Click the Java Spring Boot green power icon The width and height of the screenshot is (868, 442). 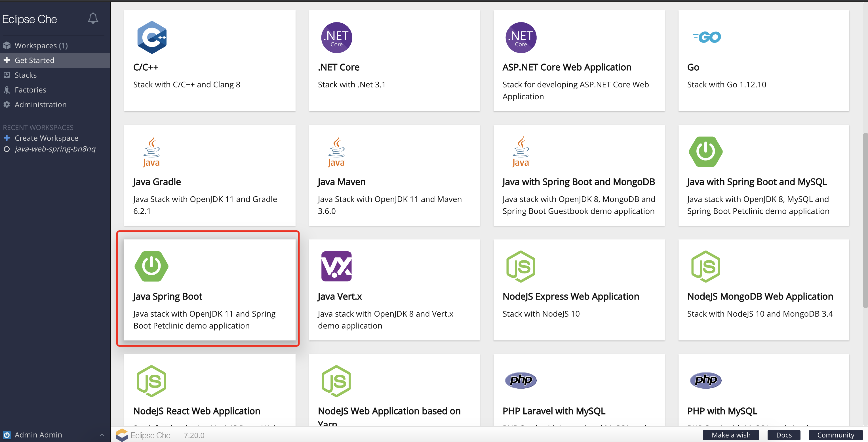[x=151, y=266]
